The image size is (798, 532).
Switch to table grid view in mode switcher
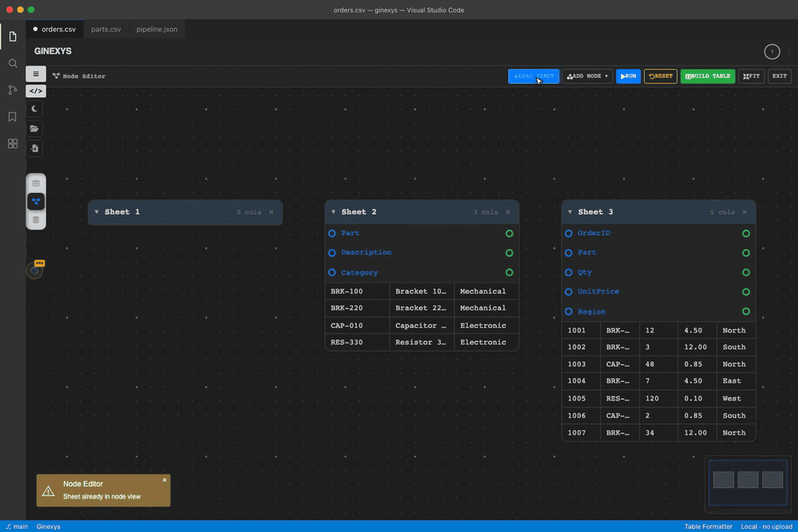click(36, 183)
